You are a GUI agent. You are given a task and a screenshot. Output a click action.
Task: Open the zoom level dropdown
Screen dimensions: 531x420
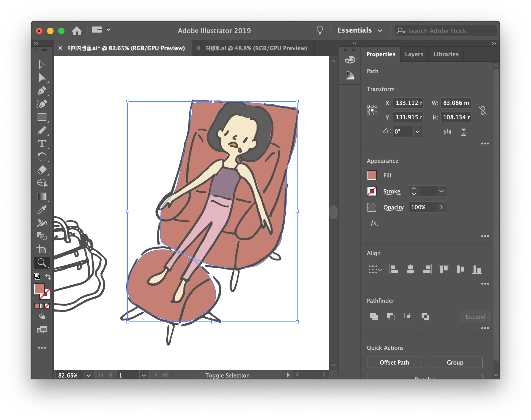click(88, 375)
